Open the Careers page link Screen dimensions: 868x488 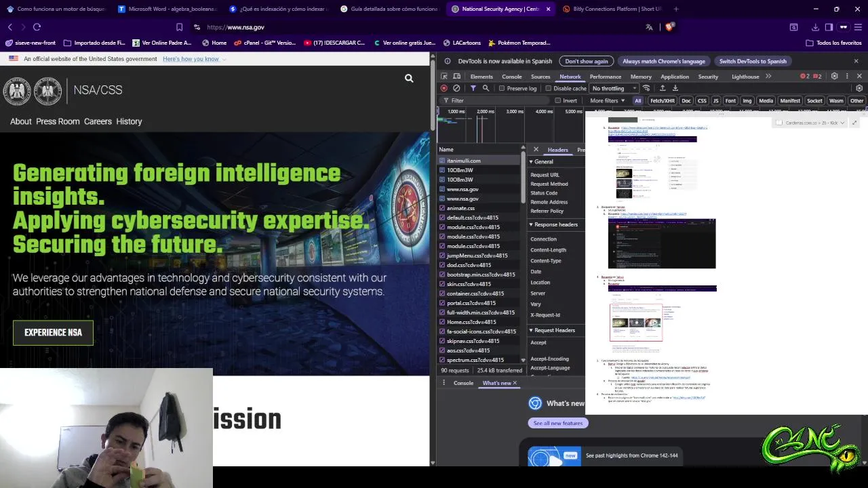click(x=98, y=121)
